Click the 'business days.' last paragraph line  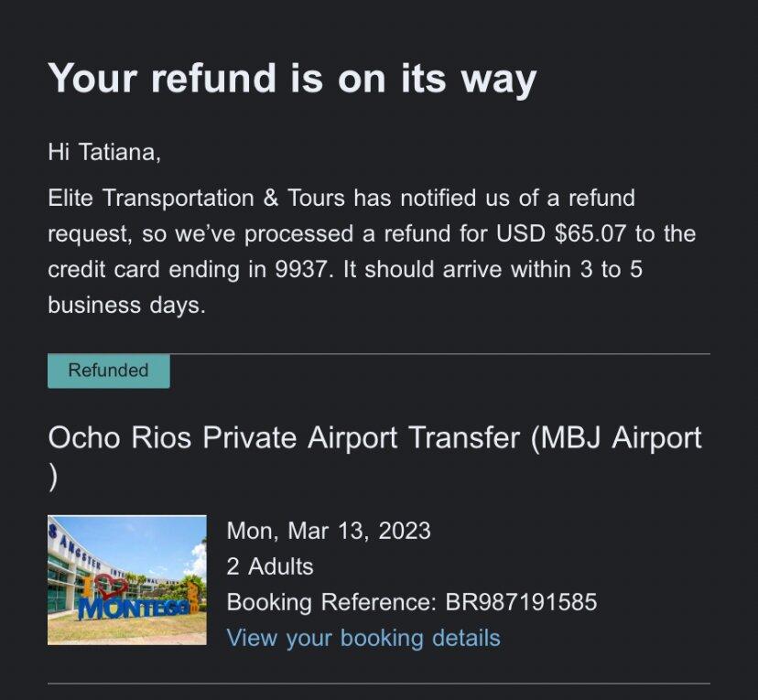pyautogui.click(x=126, y=306)
